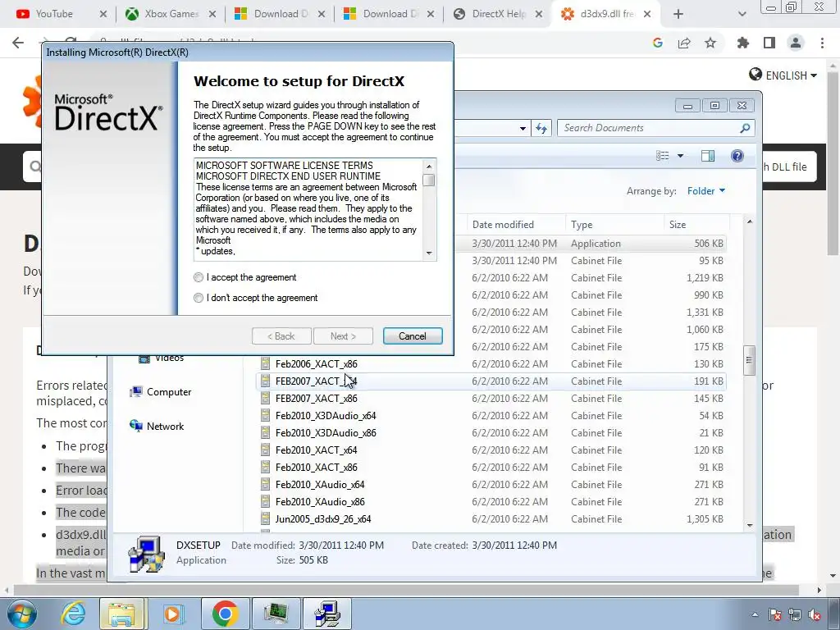
Task: Open Chrome three-dot menu
Action: click(822, 43)
